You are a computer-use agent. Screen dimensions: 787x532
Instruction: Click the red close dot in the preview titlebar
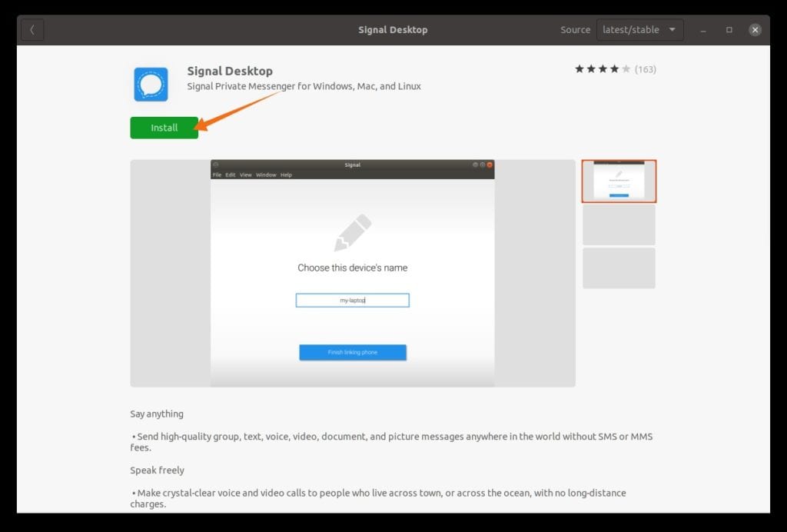point(490,164)
